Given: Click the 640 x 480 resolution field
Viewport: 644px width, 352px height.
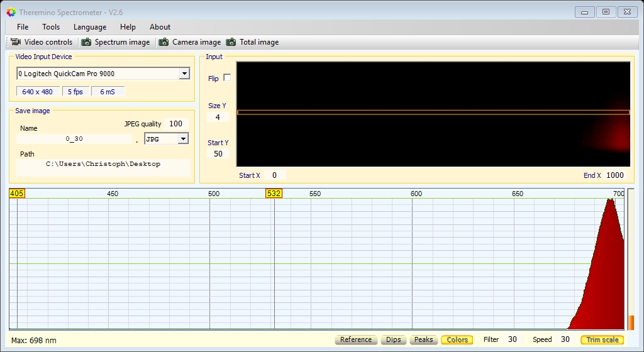Looking at the screenshot, I should tap(37, 92).
